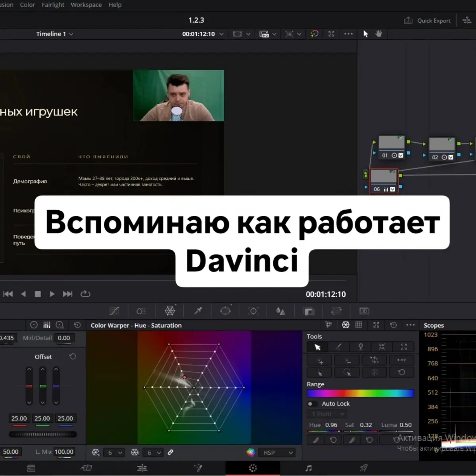This screenshot has width=476, height=476.
Task: Play the clip in reverse
Action: (23, 294)
